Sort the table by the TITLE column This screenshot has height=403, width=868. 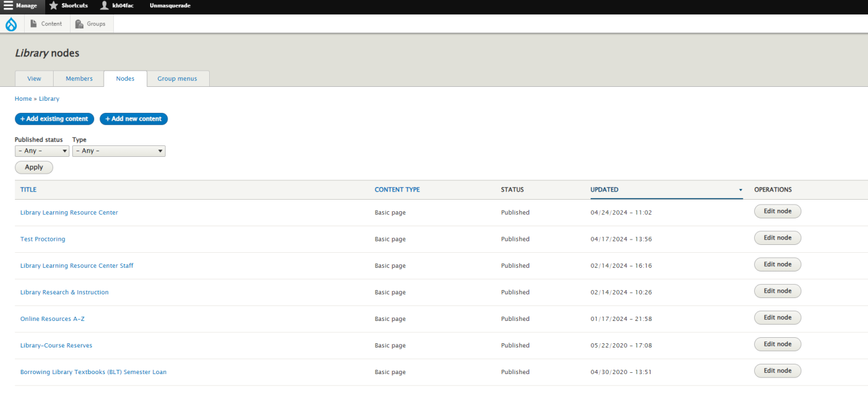coord(28,189)
